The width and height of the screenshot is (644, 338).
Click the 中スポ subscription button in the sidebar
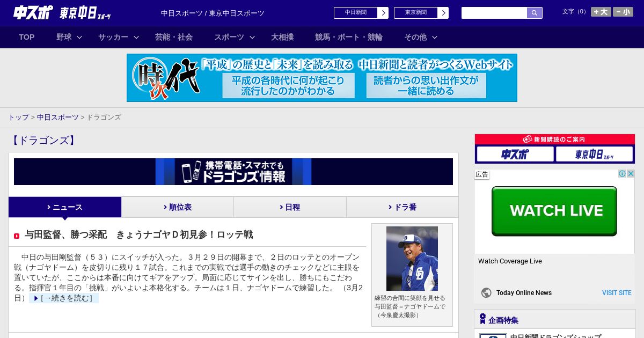(515, 155)
